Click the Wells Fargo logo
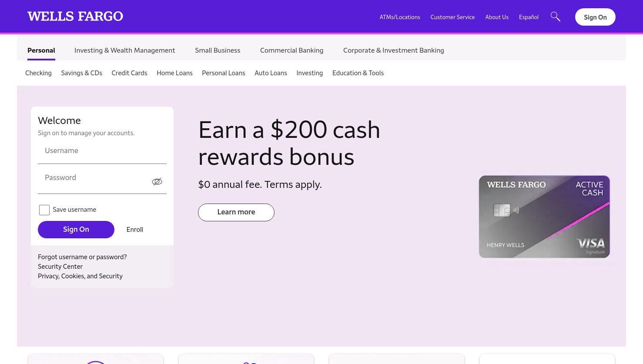The image size is (643, 364). click(x=75, y=17)
